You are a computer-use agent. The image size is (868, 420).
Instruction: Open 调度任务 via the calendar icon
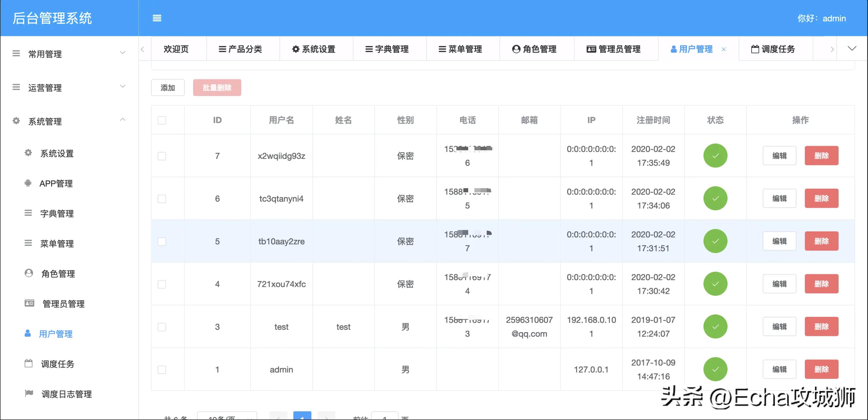(x=28, y=364)
